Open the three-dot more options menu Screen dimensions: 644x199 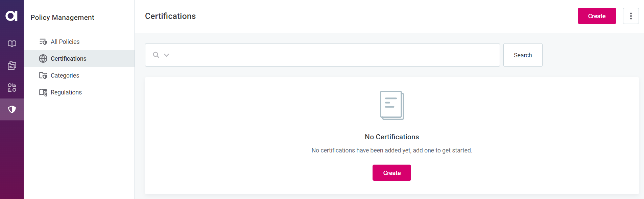[630, 16]
